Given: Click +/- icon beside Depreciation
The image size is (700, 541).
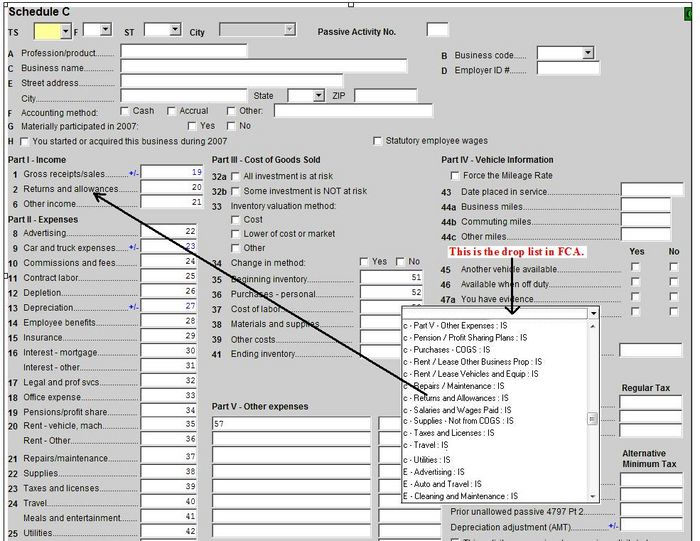Looking at the screenshot, I should point(133,307).
